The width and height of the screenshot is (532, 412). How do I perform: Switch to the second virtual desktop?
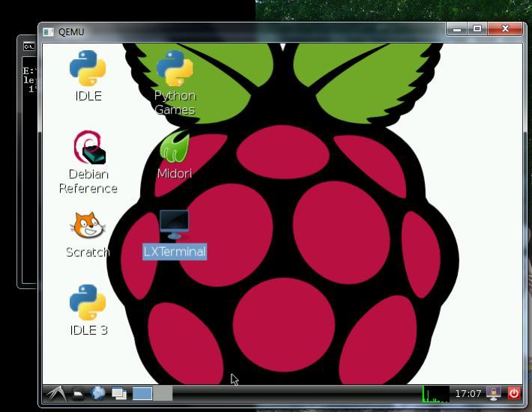pos(163,393)
